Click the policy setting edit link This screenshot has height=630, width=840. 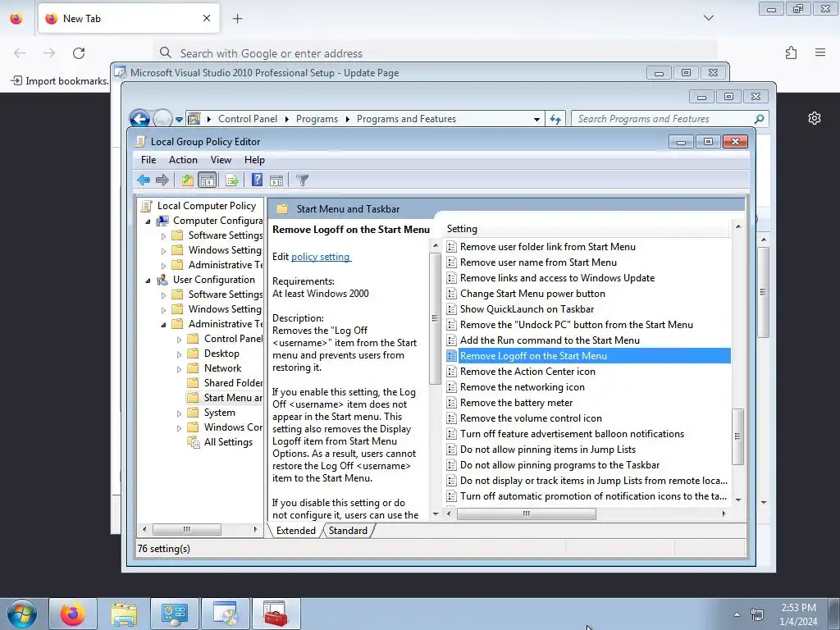tap(321, 257)
